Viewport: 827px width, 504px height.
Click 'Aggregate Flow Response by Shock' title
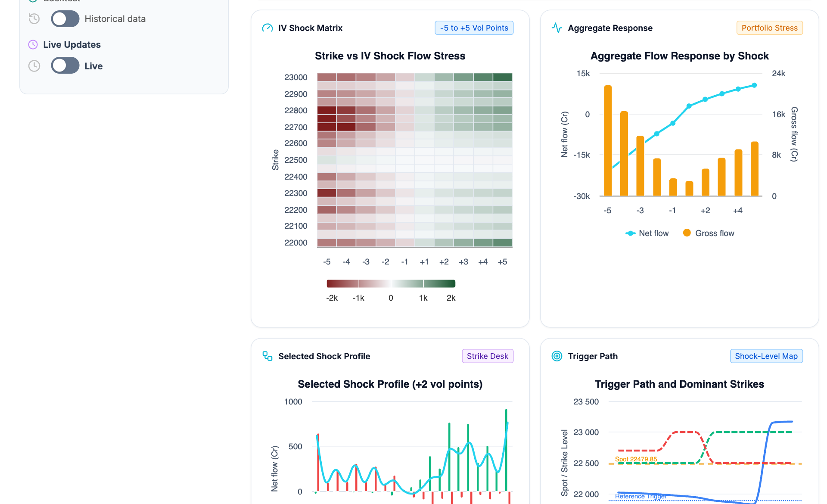click(679, 56)
